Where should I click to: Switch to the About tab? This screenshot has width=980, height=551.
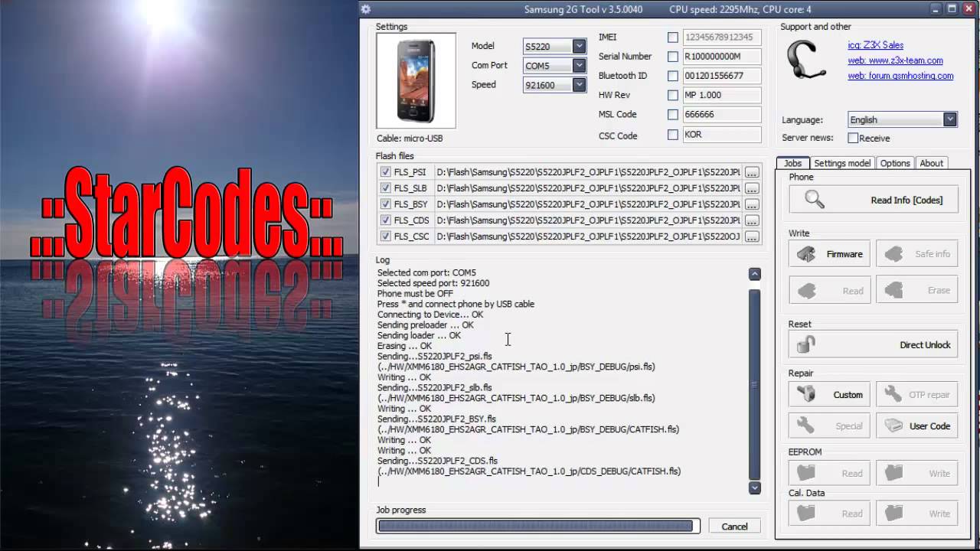932,163
